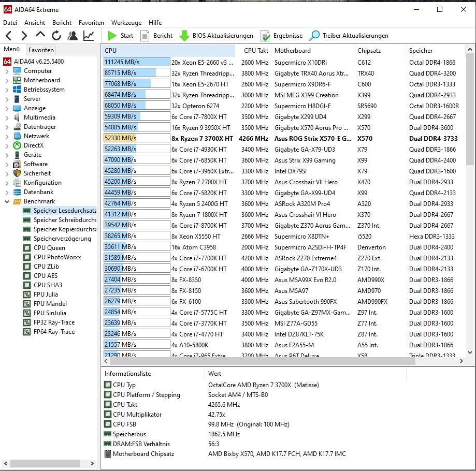Sort by the CPU Takt column header
Viewport: 476px width, 471px height.
253,51
